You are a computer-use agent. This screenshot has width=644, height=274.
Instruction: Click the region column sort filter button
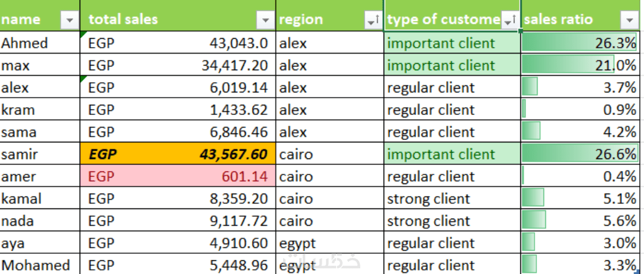point(373,20)
